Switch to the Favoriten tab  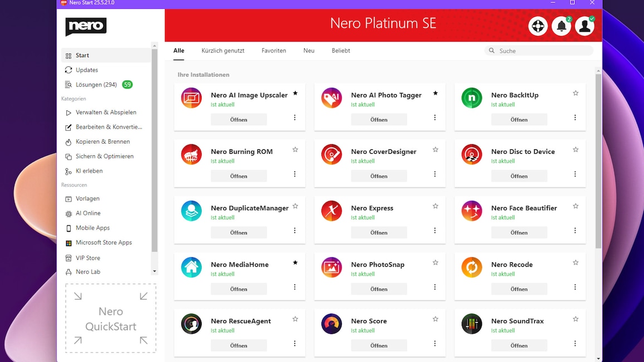pos(274,50)
